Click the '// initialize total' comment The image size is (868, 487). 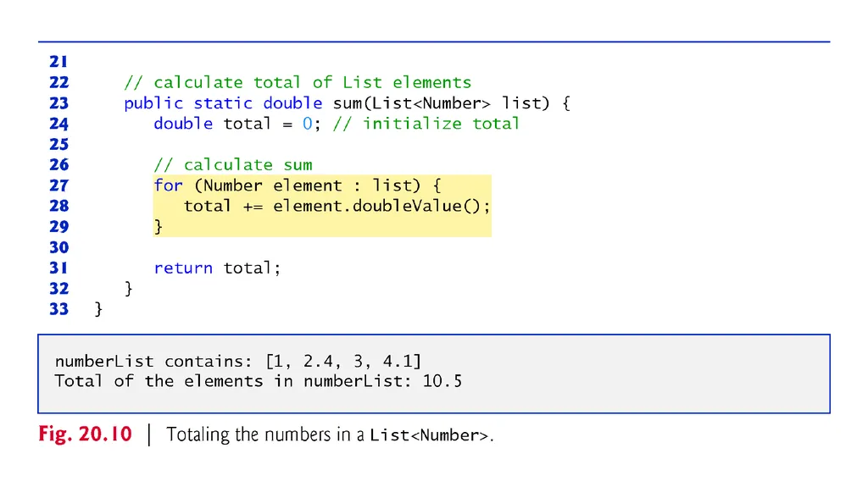click(x=426, y=124)
